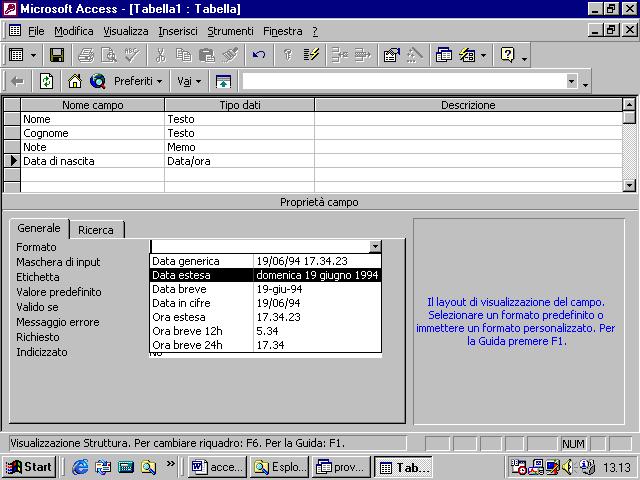This screenshot has width=640, height=480.
Task: Open the File menu
Action: click(36, 31)
